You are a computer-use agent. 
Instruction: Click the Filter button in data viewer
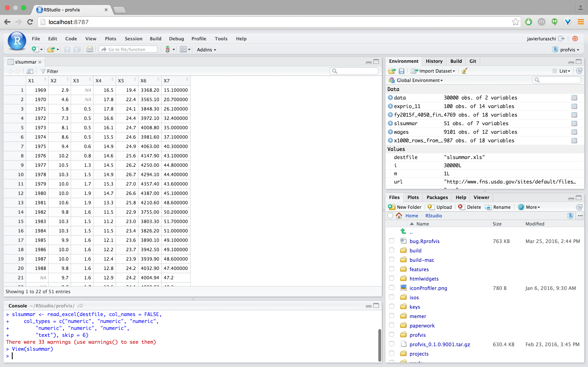pyautogui.click(x=50, y=71)
